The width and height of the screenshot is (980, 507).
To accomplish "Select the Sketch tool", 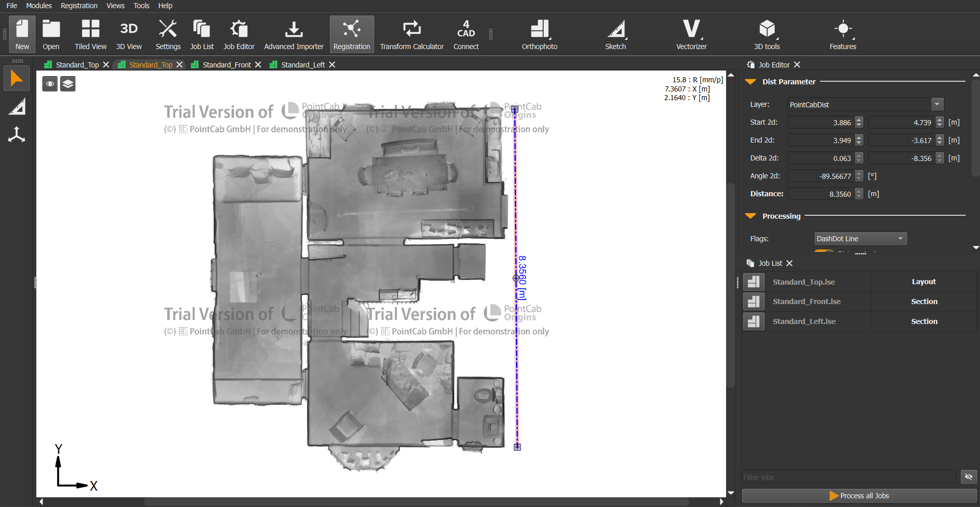I will tap(616, 34).
